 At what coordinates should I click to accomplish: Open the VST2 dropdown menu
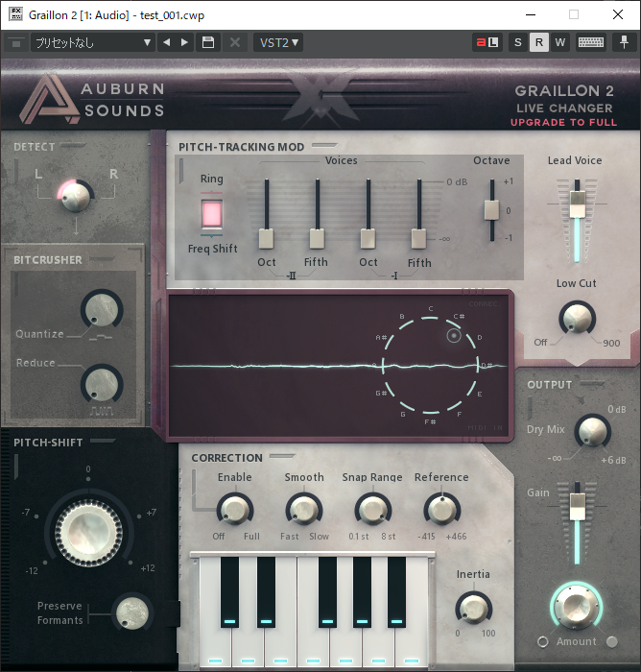pos(278,42)
